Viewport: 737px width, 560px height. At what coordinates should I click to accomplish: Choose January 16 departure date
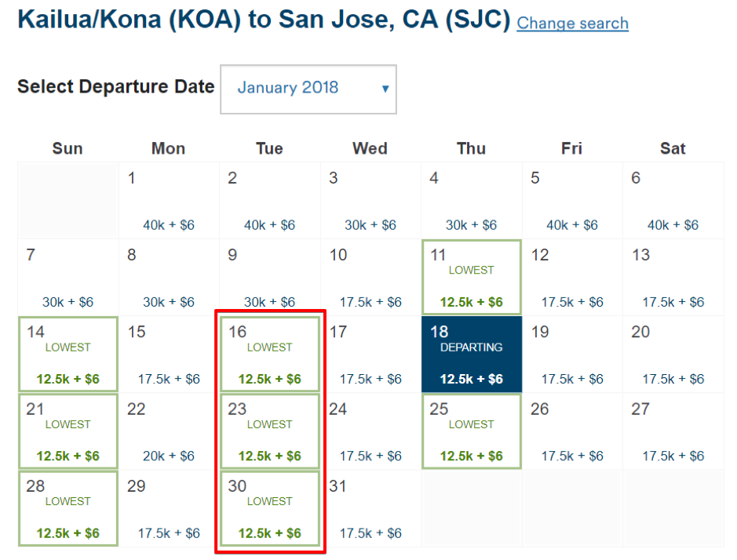pyautogui.click(x=269, y=355)
